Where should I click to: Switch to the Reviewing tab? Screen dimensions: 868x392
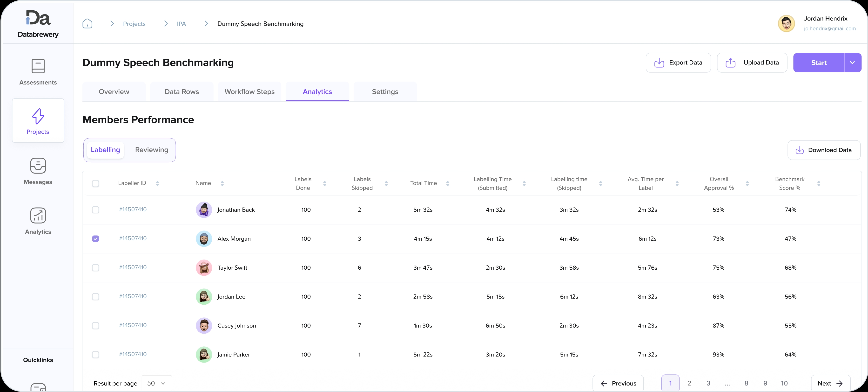click(x=152, y=150)
